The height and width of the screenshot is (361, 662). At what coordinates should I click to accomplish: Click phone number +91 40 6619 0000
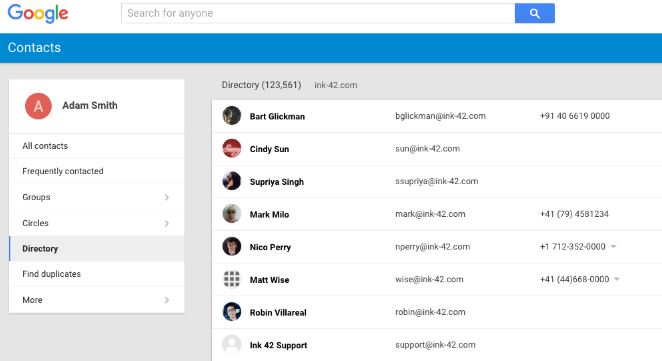point(575,116)
